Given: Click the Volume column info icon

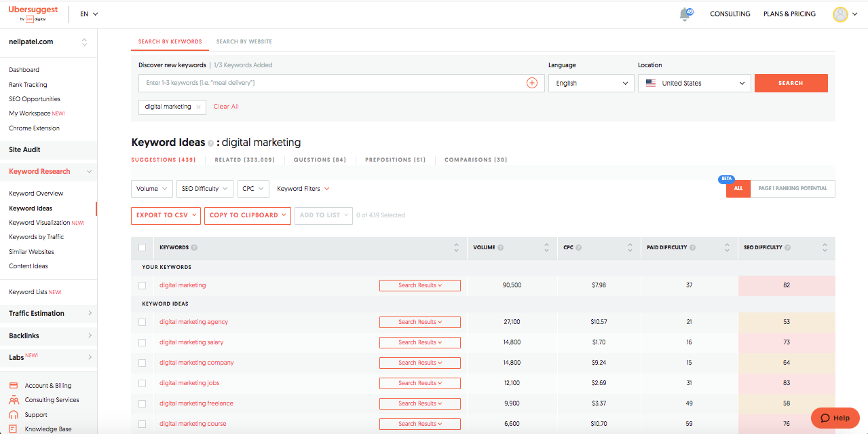Looking at the screenshot, I should (500, 248).
